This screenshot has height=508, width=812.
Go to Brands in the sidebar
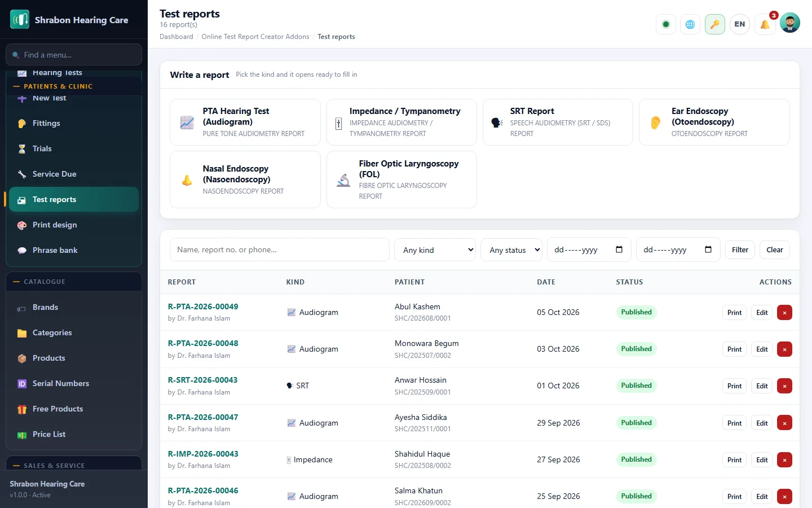pos(74,308)
